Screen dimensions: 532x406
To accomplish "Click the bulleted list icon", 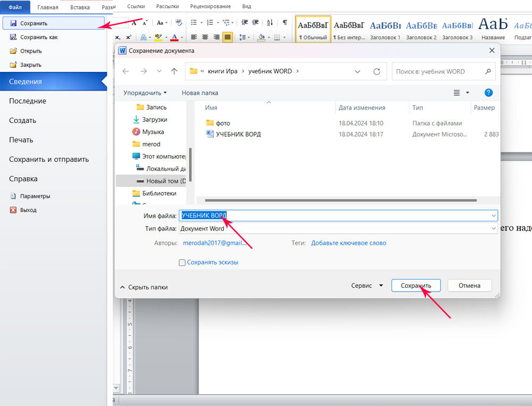I will coord(194,22).
